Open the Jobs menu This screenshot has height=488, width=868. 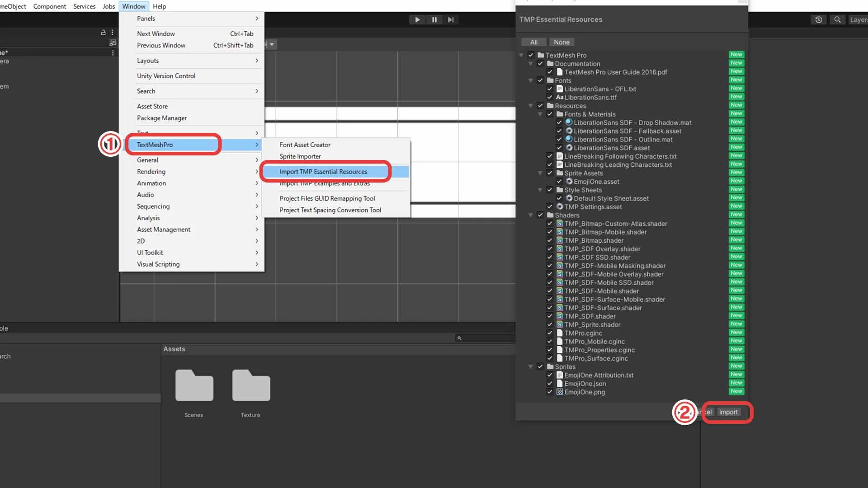108,6
